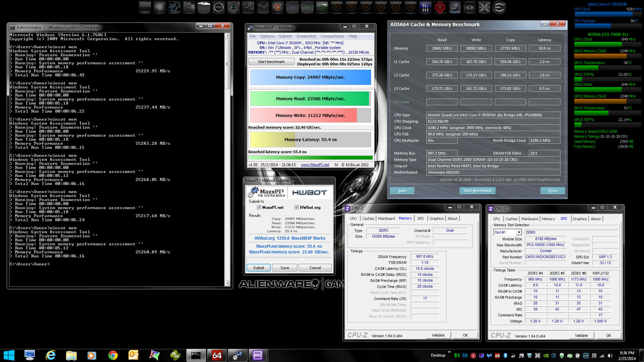Click the cmd window vertical scrollbar

227,159
